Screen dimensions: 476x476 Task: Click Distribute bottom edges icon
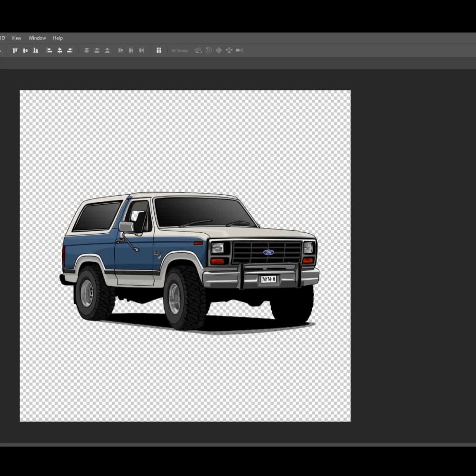pyautogui.click(x=107, y=50)
